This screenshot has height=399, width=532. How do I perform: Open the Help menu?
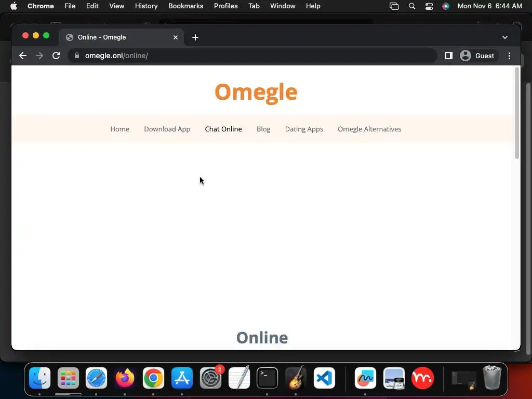coord(313,6)
